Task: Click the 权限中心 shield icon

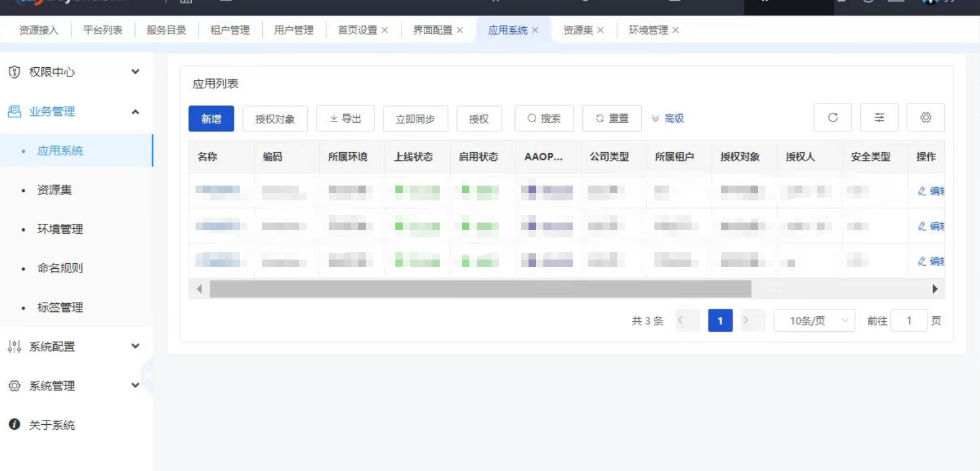Action: [14, 72]
